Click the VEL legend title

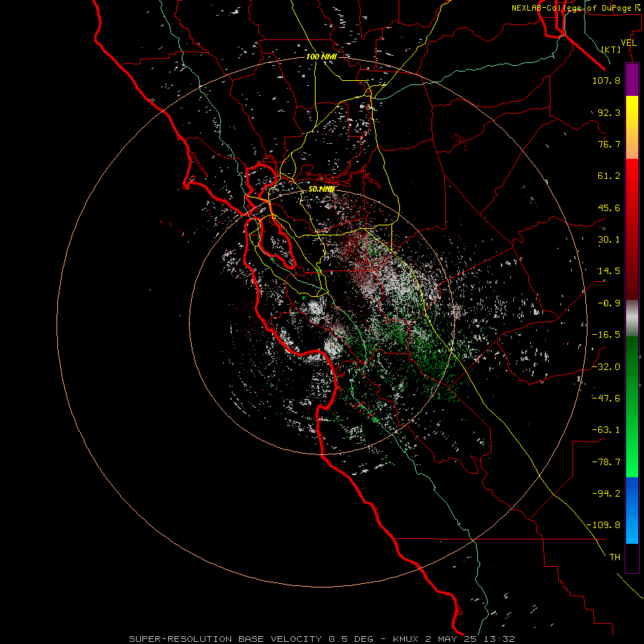[x=628, y=43]
